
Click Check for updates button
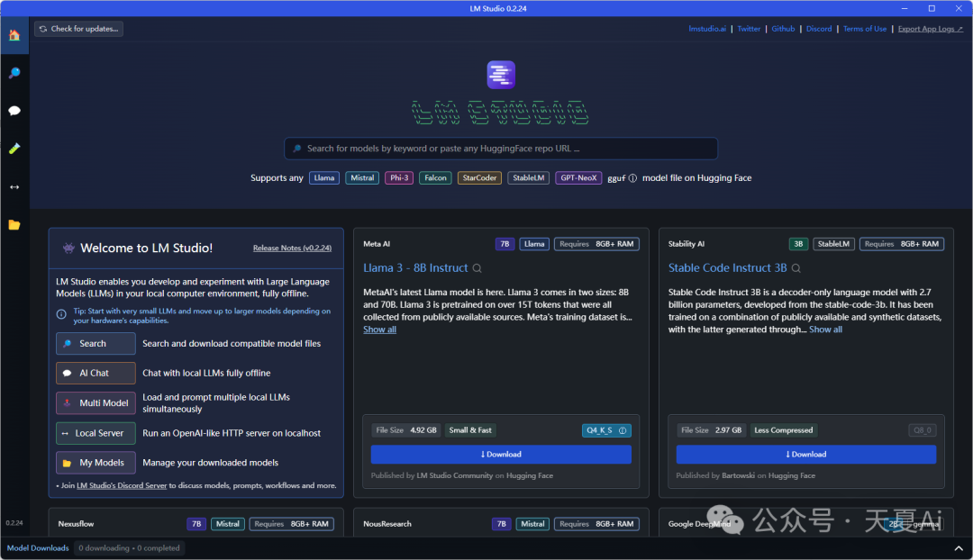(x=78, y=29)
